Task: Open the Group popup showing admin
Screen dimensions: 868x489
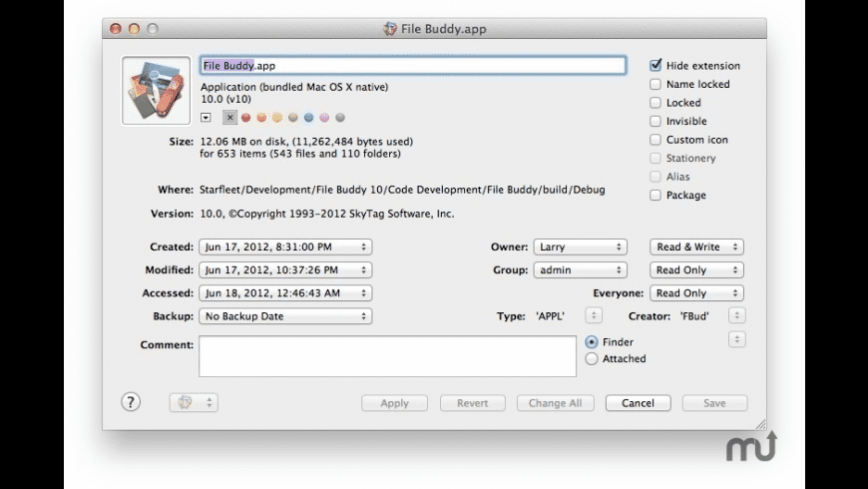Action: [x=580, y=270]
